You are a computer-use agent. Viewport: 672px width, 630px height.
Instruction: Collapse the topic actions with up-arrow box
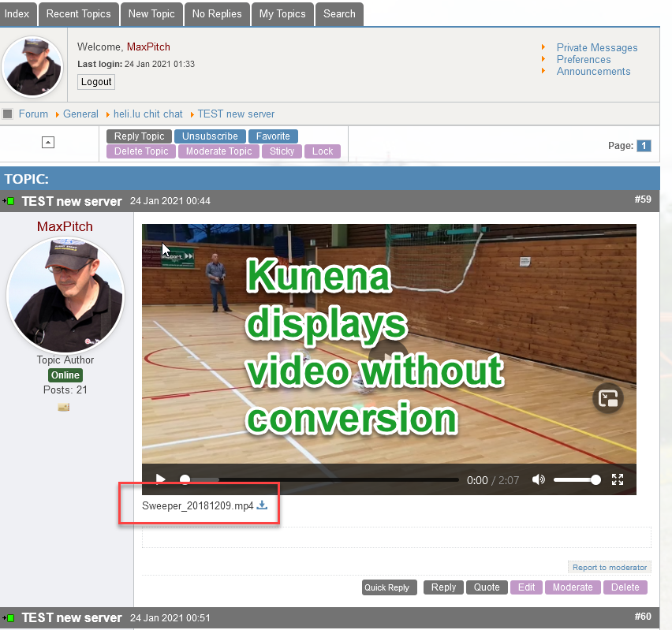(48, 142)
